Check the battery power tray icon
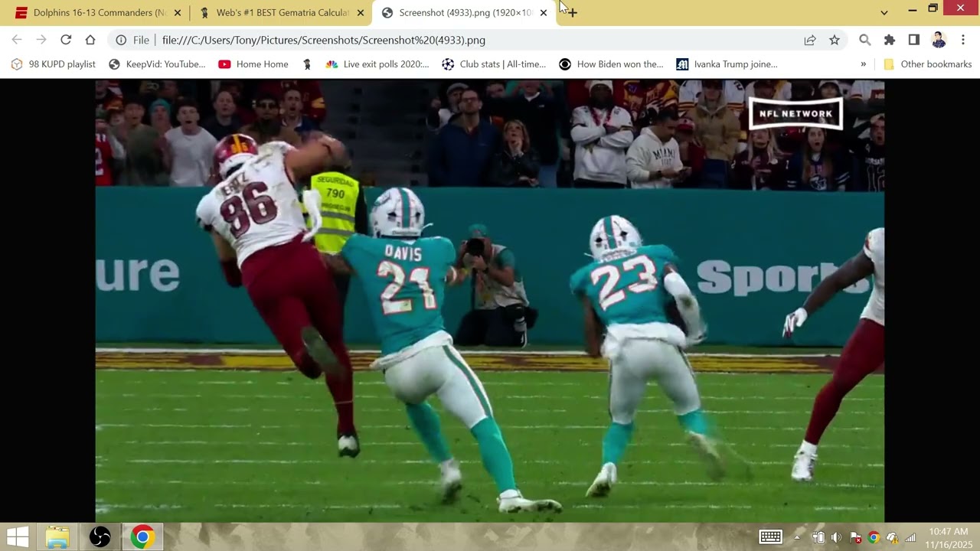The width and height of the screenshot is (980, 551). (x=818, y=537)
